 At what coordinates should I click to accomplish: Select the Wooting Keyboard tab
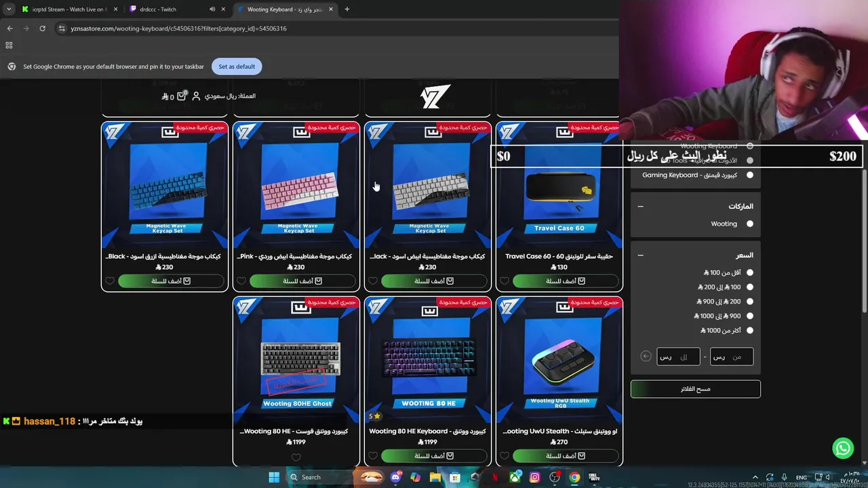click(x=285, y=9)
